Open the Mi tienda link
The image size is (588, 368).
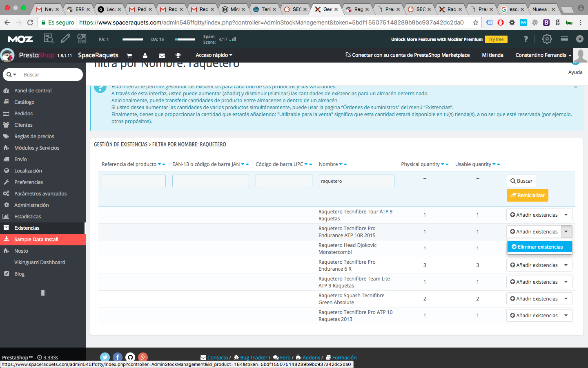(492, 55)
